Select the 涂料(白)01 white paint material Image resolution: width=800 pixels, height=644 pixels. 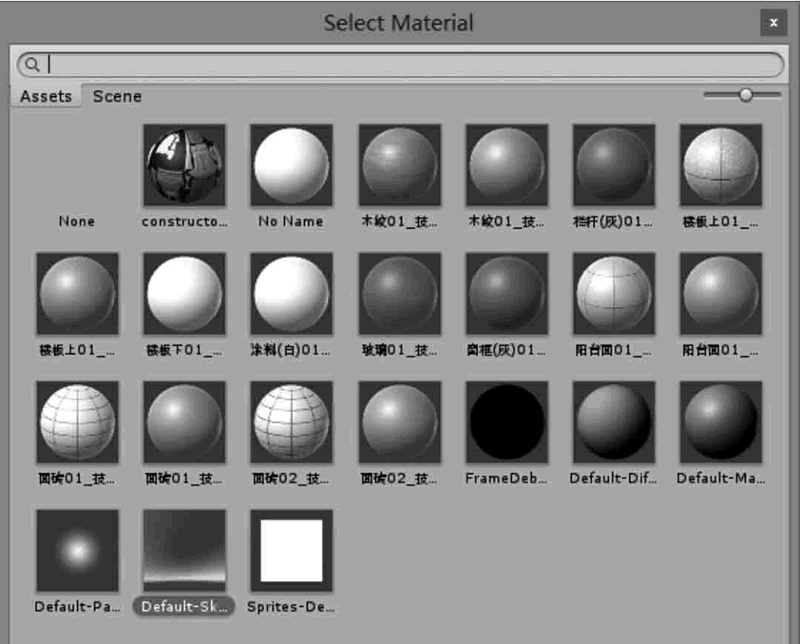pos(291,294)
